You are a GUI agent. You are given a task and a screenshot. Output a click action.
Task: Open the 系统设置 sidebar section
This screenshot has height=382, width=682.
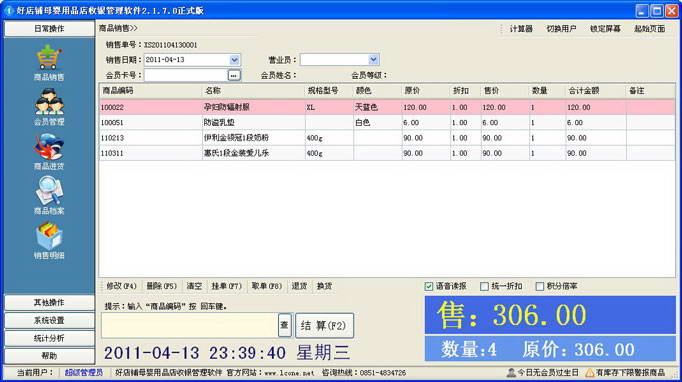coord(49,320)
